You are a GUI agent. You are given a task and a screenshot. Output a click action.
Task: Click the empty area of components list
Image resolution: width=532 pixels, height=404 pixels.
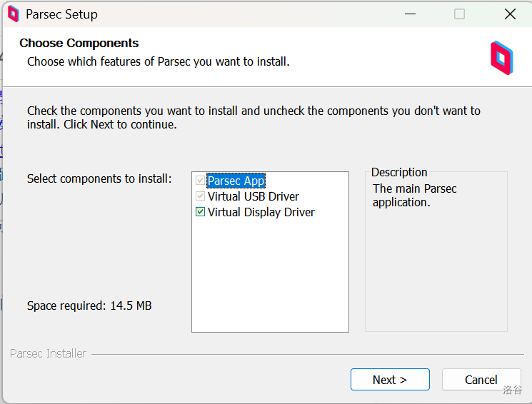pos(270,278)
